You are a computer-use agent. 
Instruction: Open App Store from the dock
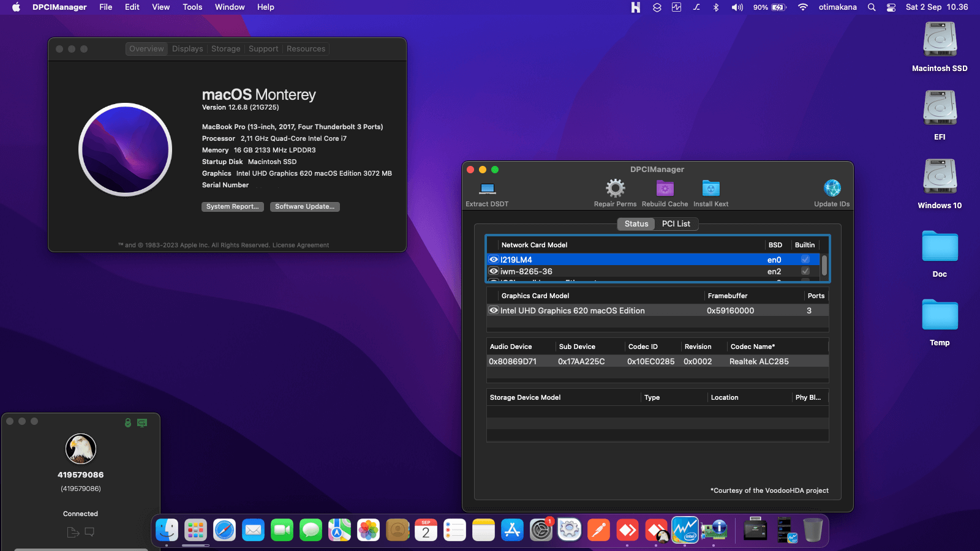512,530
